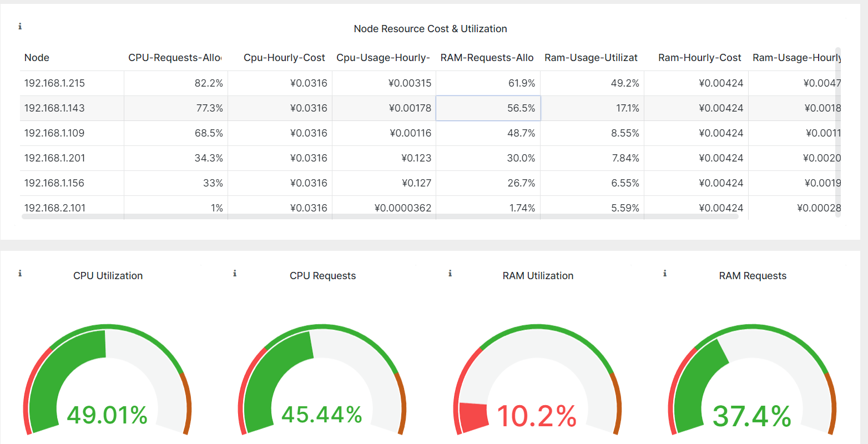Image resolution: width=868 pixels, height=444 pixels.
Task: Click the highlighted 56.5% RAM requests cell
Action: coord(488,108)
